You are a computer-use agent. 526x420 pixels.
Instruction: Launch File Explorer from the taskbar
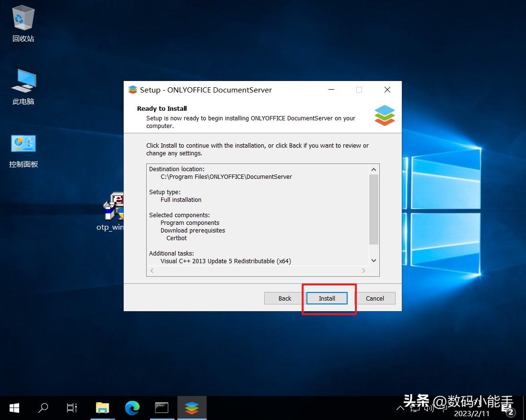(x=102, y=408)
